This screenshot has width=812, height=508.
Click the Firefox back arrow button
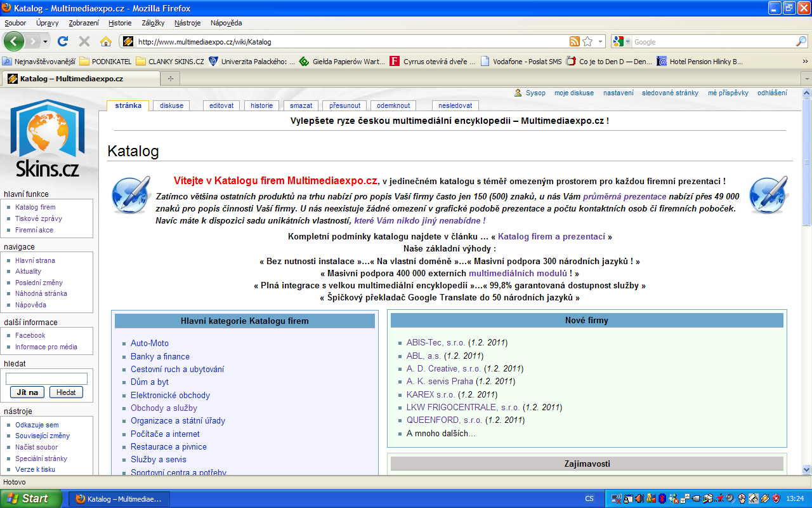click(x=13, y=41)
